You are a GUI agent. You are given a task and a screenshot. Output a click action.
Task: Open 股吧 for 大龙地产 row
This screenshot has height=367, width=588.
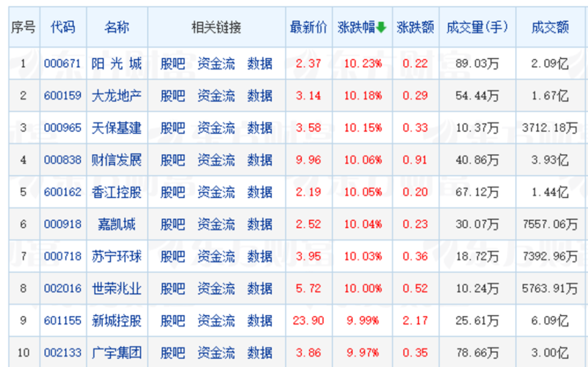point(173,96)
